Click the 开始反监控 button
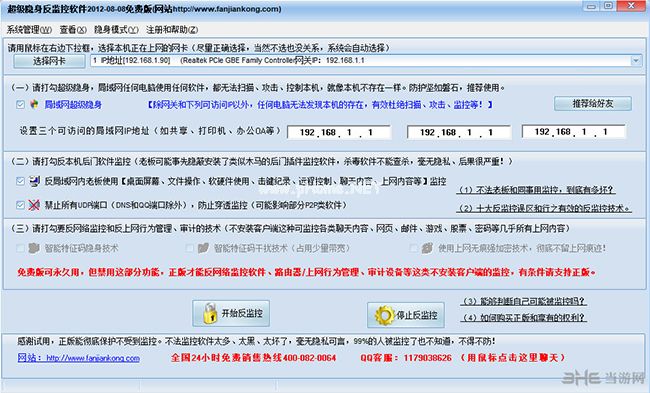650x393 pixels. coord(231,313)
